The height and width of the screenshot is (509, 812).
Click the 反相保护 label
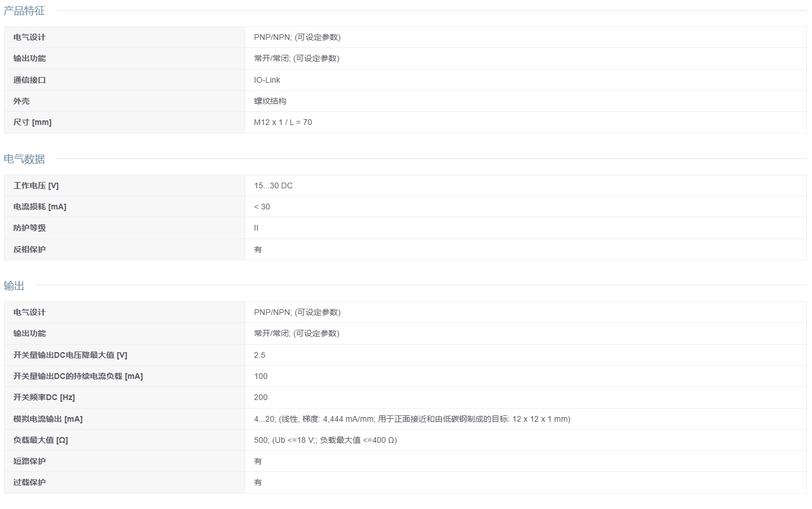[30, 249]
